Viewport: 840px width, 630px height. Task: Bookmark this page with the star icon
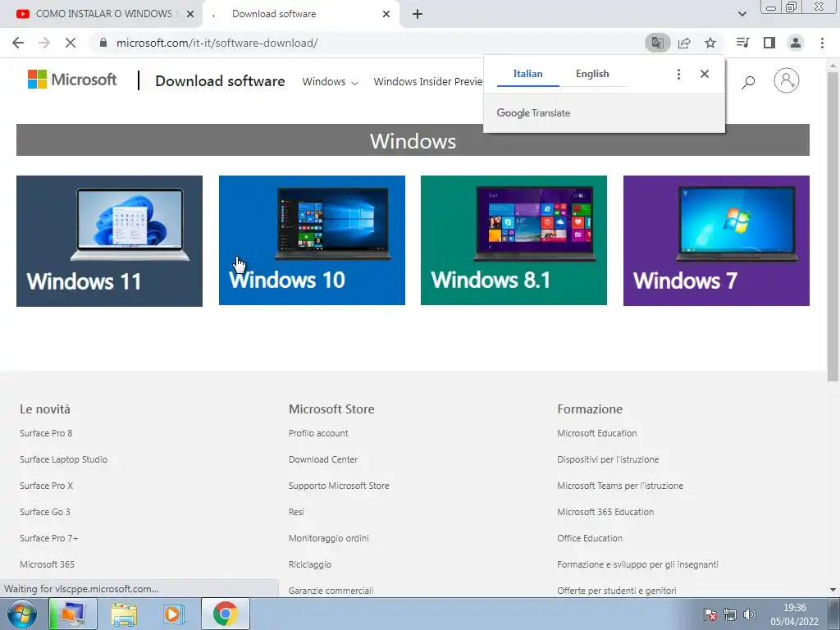710,43
